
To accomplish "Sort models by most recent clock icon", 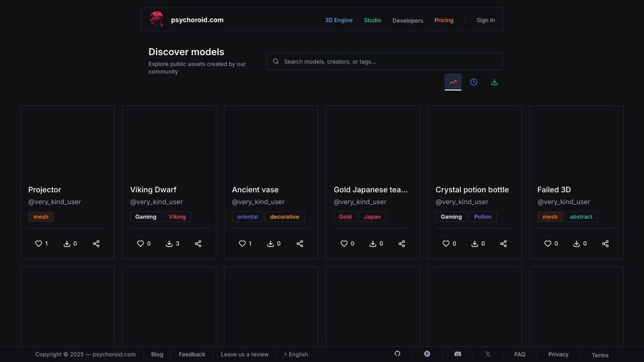I will coord(473,82).
